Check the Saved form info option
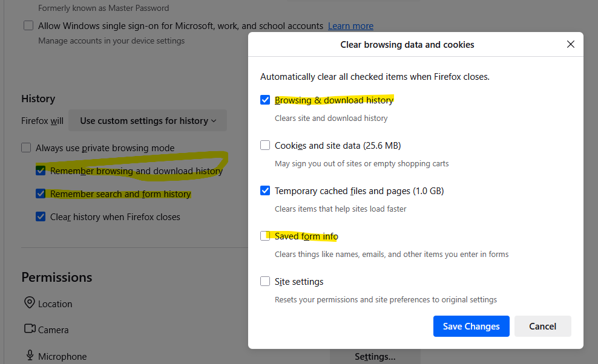 265,236
